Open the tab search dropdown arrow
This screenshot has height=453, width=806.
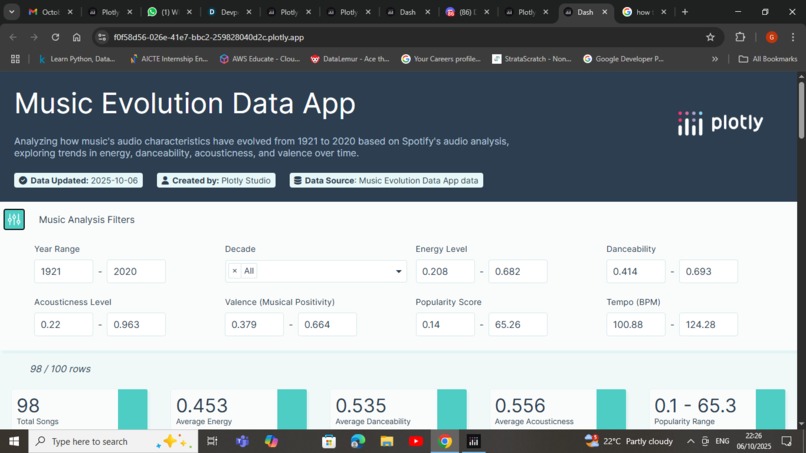click(x=11, y=12)
